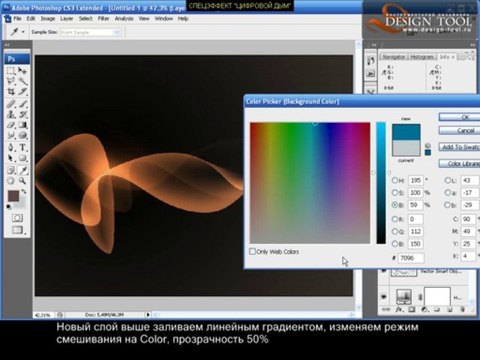Select the Lasso tool

(11, 81)
